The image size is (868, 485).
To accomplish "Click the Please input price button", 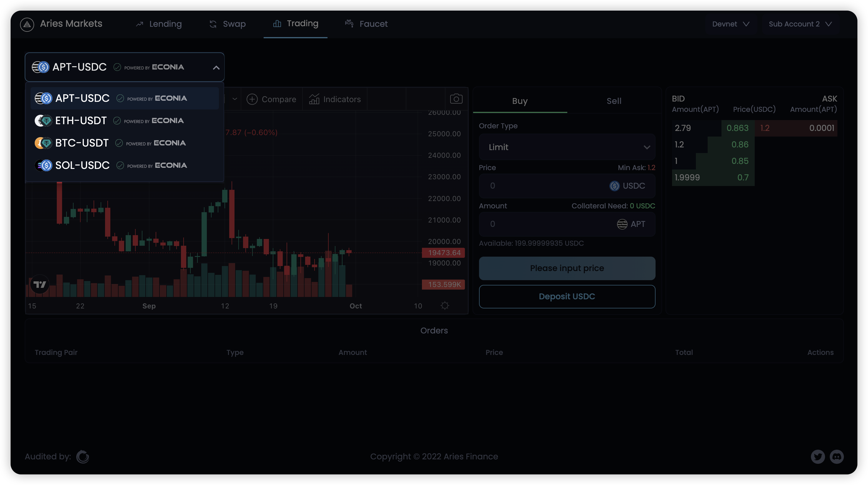I will tap(567, 268).
